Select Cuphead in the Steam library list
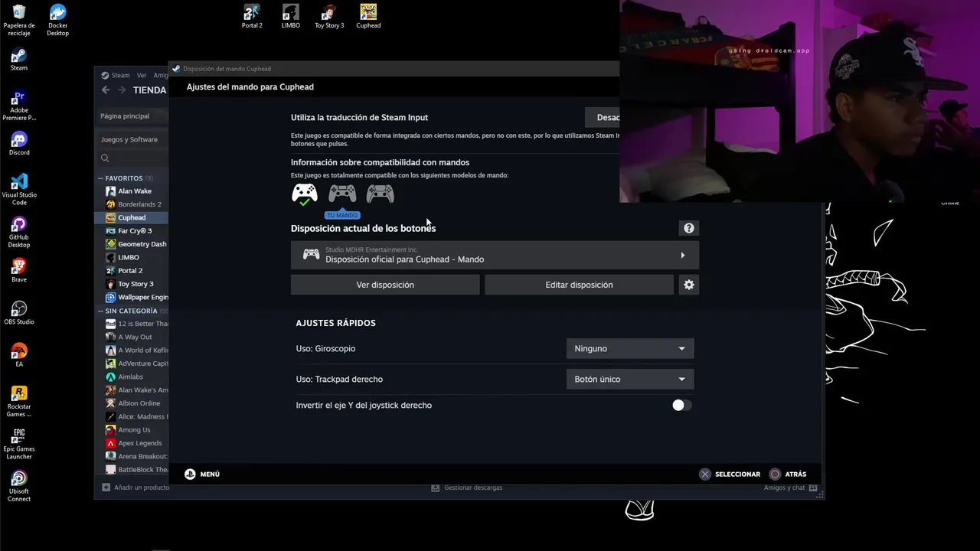Viewport: 980px width, 551px height. pyautogui.click(x=132, y=217)
